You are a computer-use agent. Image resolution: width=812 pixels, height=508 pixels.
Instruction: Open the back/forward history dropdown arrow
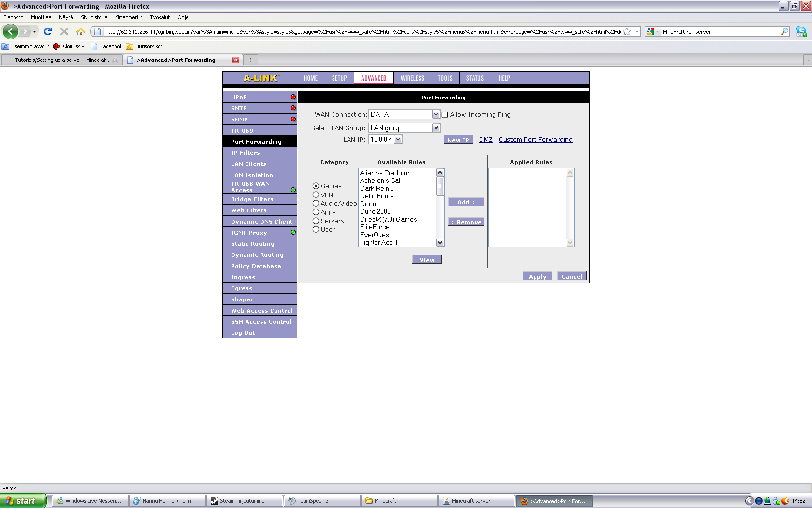point(34,31)
